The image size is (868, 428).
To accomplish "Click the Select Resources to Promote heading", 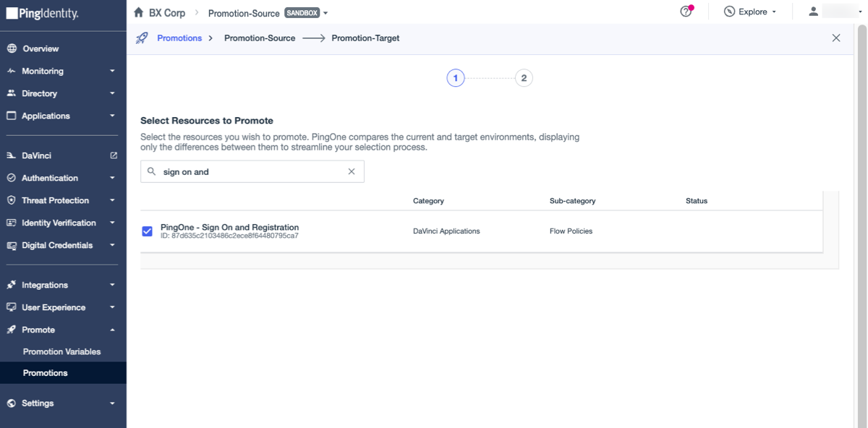I will 207,121.
